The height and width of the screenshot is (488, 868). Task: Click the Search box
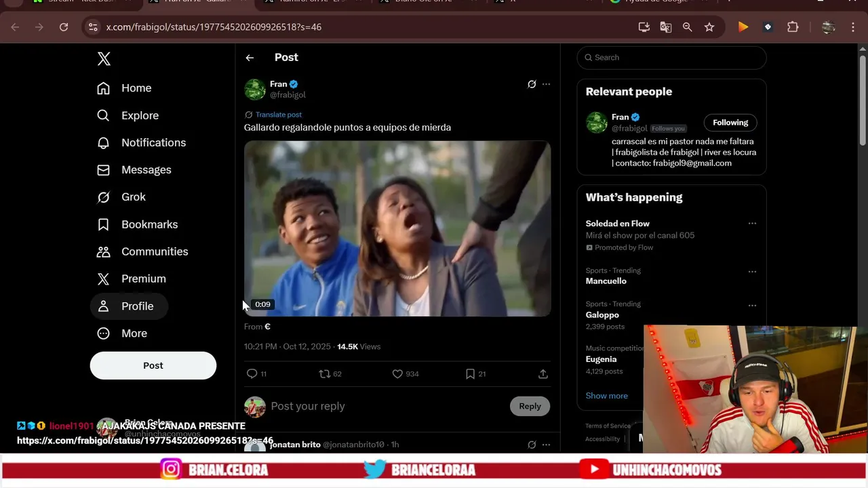pyautogui.click(x=671, y=58)
